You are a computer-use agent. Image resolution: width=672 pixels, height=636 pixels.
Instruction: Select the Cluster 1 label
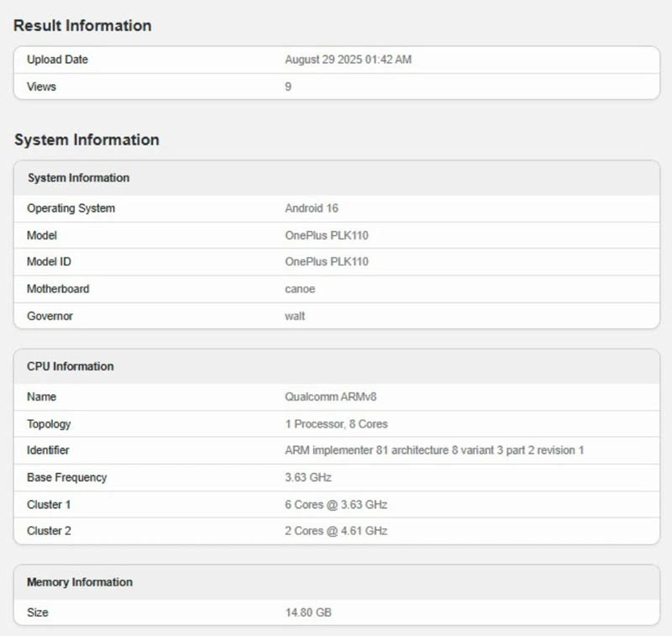48,504
